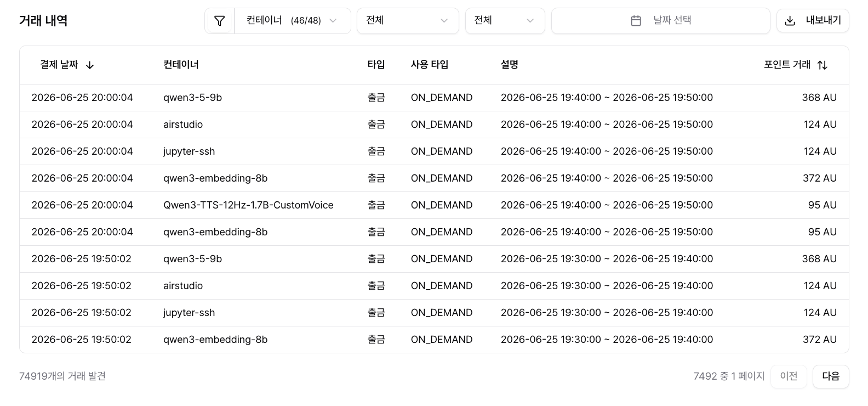Go to next page with 다음
This screenshot has width=868, height=406.
[831, 376]
